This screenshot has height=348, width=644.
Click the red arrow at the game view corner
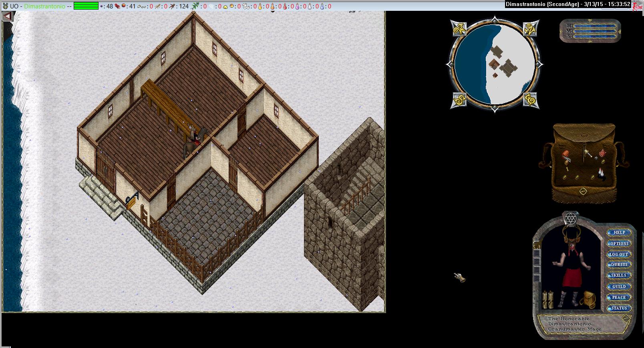pyautogui.click(x=8, y=17)
